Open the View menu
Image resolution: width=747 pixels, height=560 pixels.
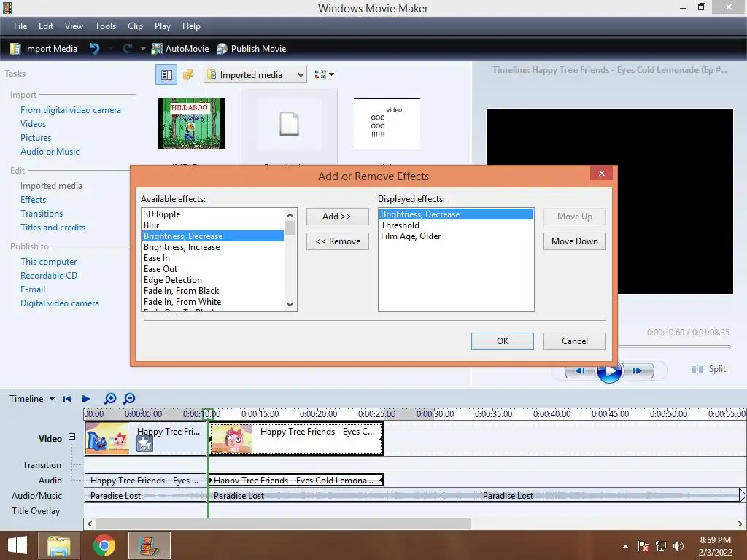74,26
